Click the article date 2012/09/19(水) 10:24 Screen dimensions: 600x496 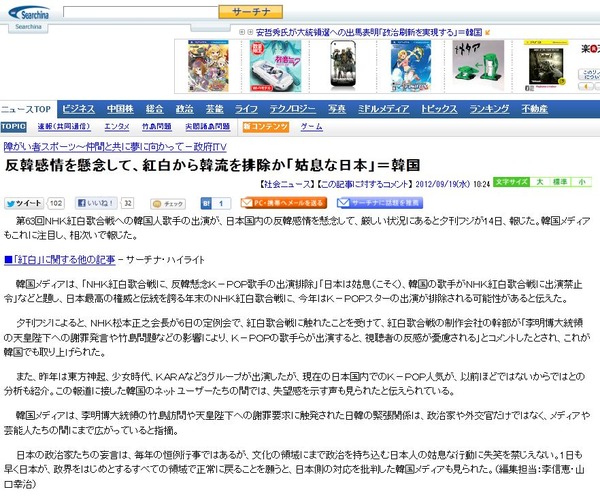tap(453, 184)
